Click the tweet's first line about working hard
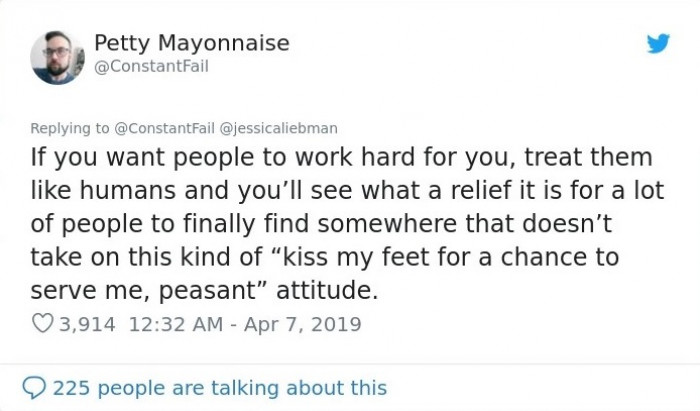This screenshot has height=411, width=700. click(x=342, y=158)
